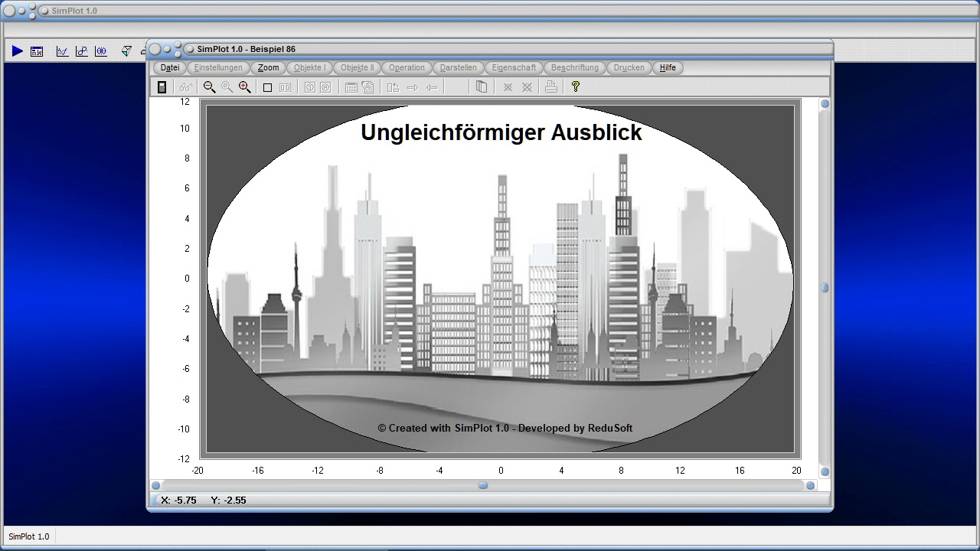Open the Drucken menu
This screenshot has height=551, width=980.
click(x=629, y=67)
